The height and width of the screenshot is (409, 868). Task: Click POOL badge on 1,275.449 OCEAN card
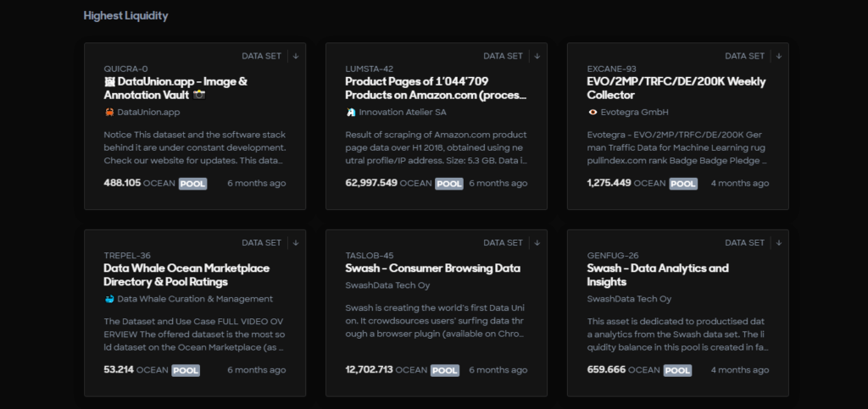(x=683, y=184)
